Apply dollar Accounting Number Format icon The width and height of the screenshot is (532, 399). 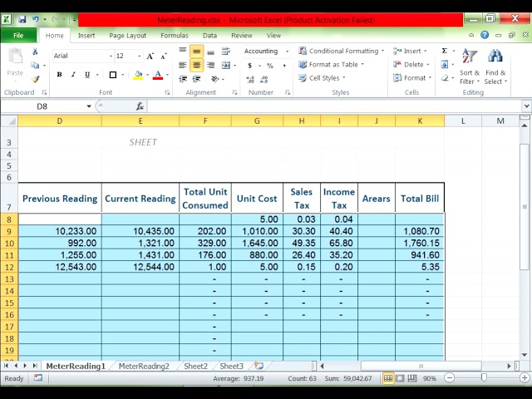249,66
